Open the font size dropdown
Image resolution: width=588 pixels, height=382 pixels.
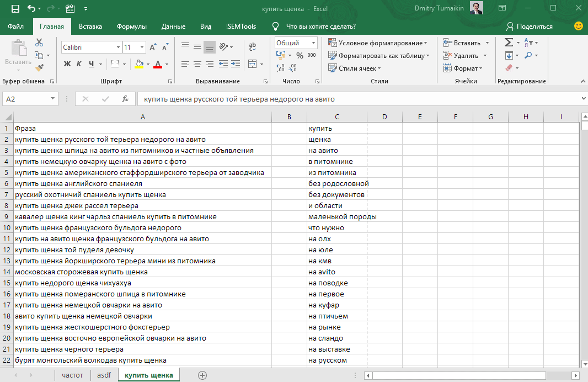coord(142,47)
